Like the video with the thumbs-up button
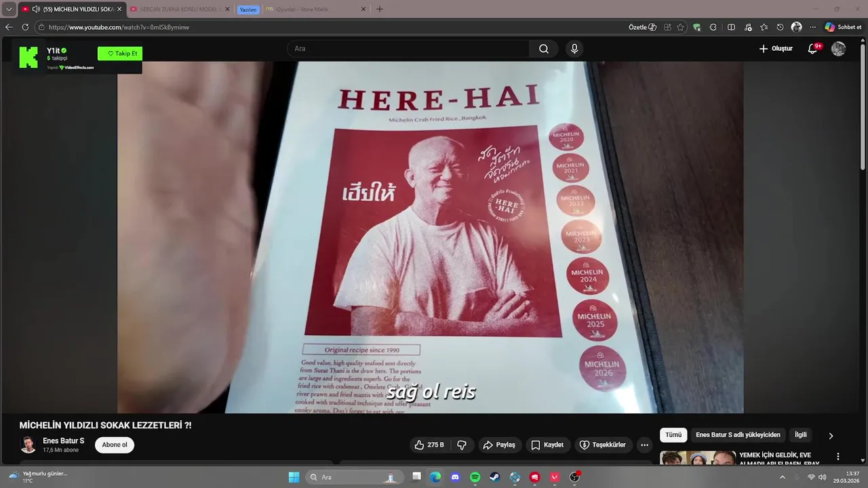This screenshot has width=868, height=488. (x=429, y=445)
